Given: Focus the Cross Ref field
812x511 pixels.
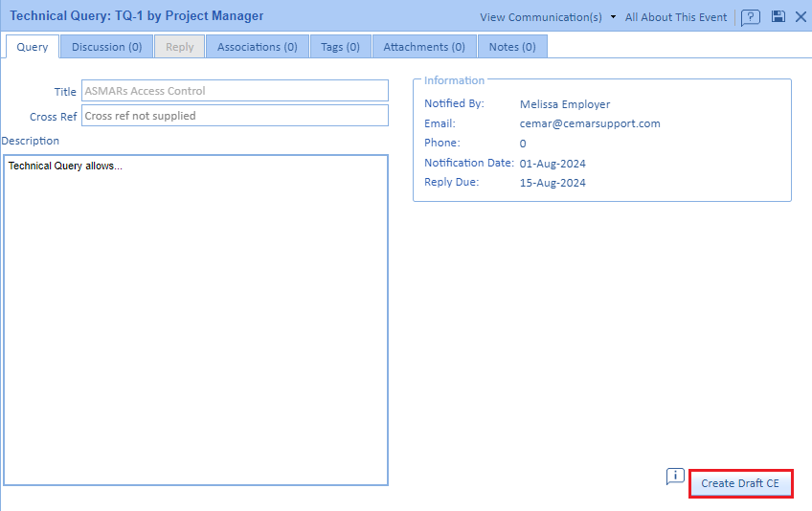Looking at the screenshot, I should click(235, 116).
